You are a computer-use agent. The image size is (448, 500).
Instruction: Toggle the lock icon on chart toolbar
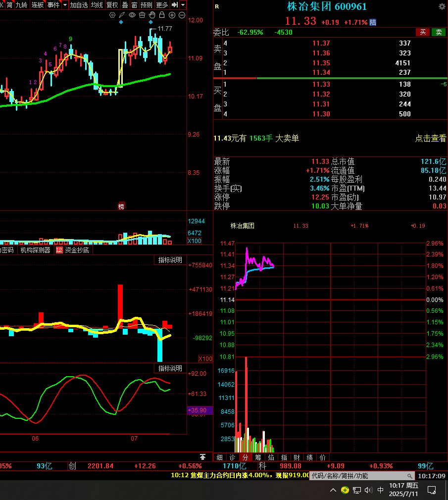162,15
